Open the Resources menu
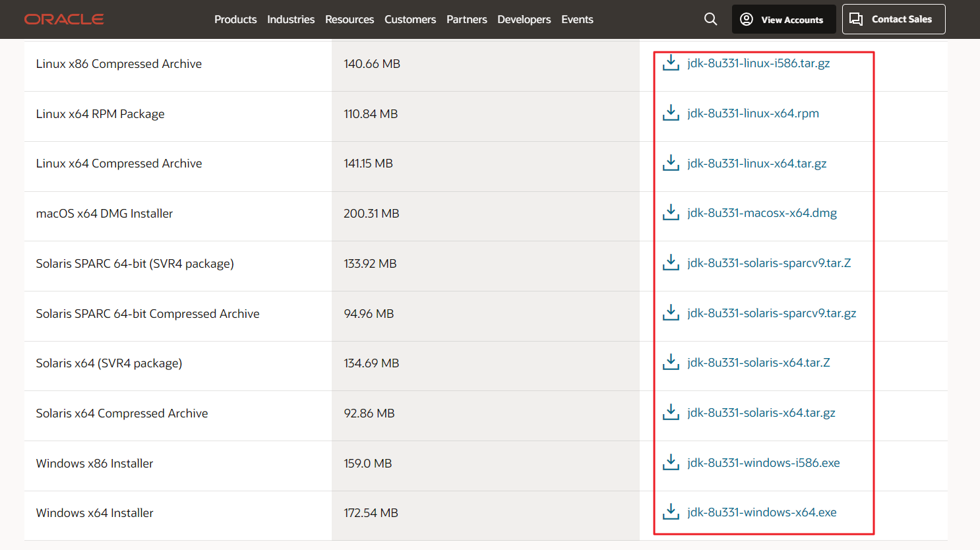Screen dimensions: 980x550 pyautogui.click(x=350, y=20)
